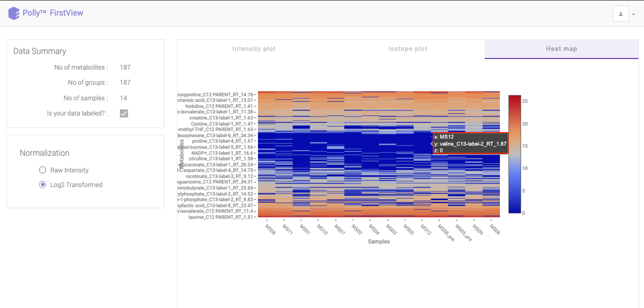
Task: Click the Polly hexagon logo icon
Action: [x=14, y=13]
